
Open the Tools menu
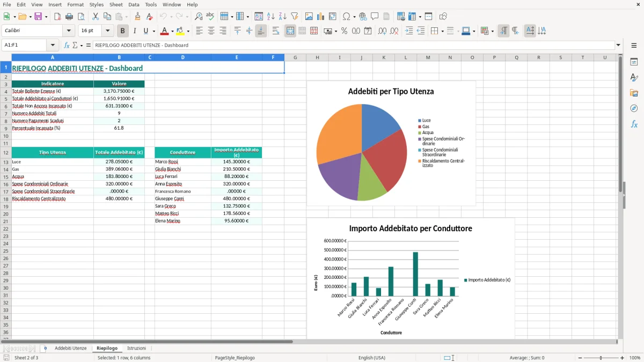tap(151, 4)
